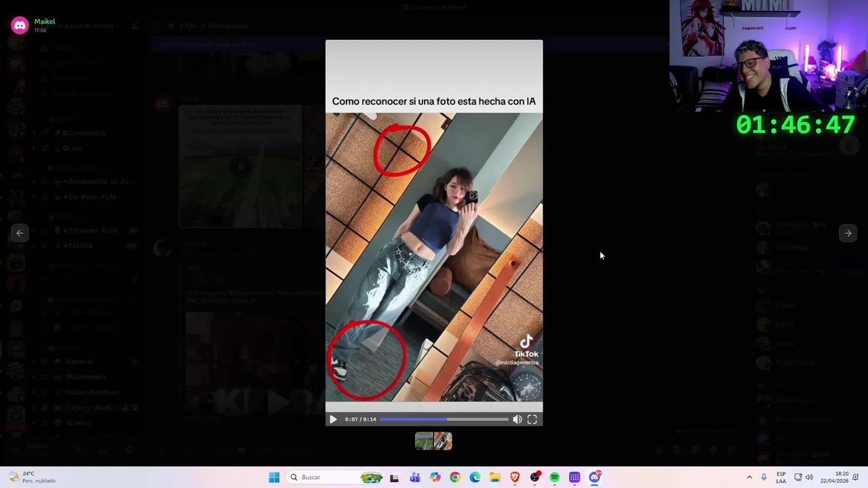Go to previous media with left arrow
Screen dimensions: 868x488
[20, 233]
